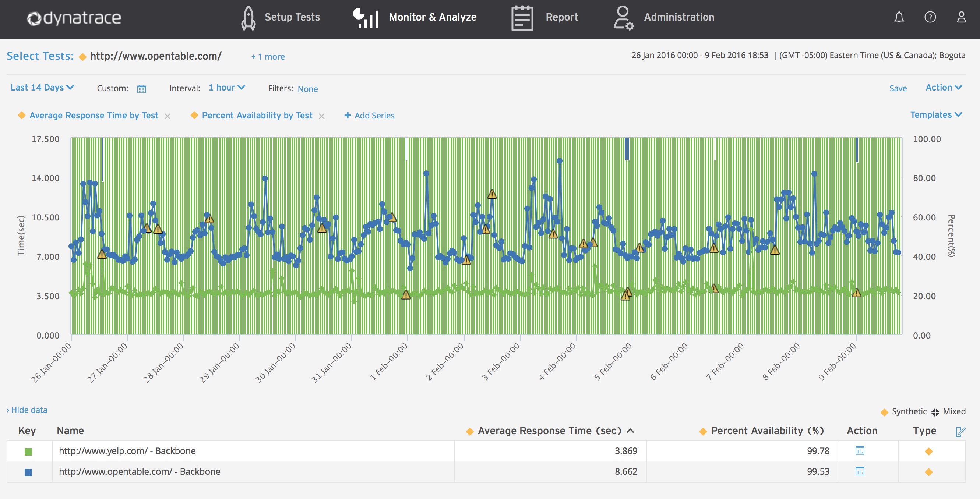Open the Setup Tests menu
The width and height of the screenshot is (980, 499).
point(292,17)
